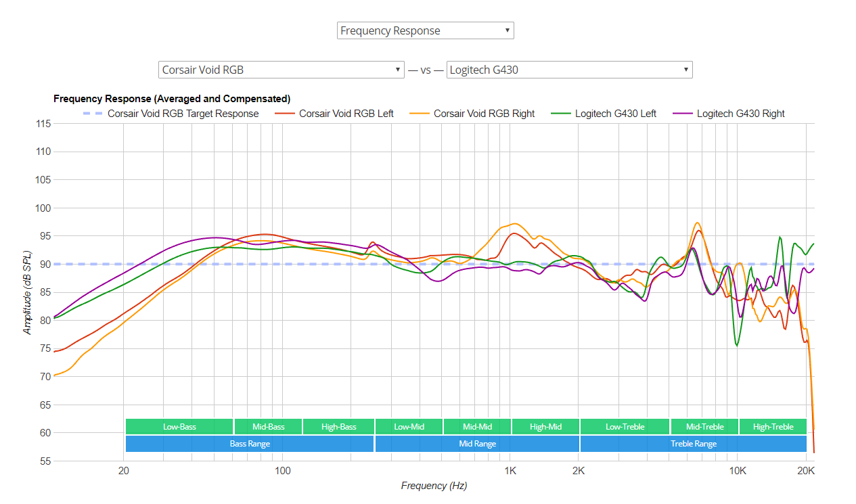Click the 2K frequency axis tick label
Image resolution: width=856 pixels, height=504 pixels.
[579, 471]
